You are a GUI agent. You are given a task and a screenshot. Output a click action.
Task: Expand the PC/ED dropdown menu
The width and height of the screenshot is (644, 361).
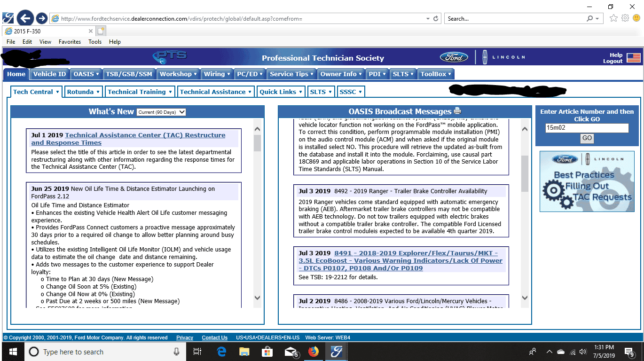click(250, 74)
